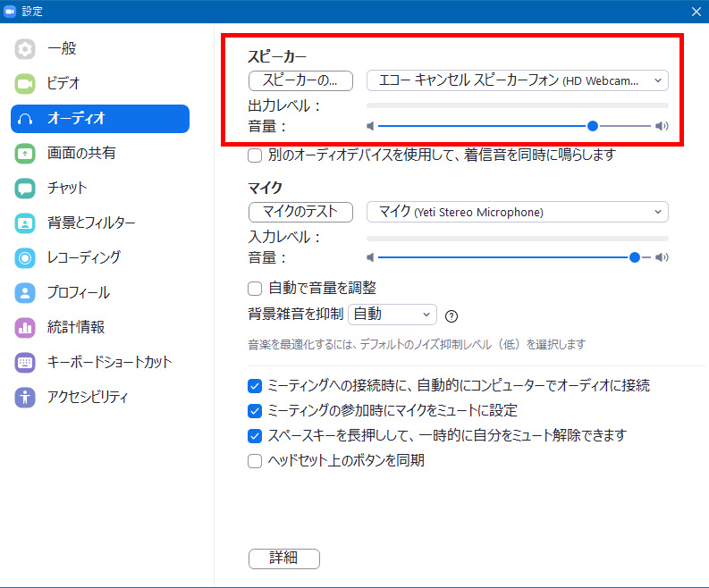Click the General settings gear icon

point(25,49)
